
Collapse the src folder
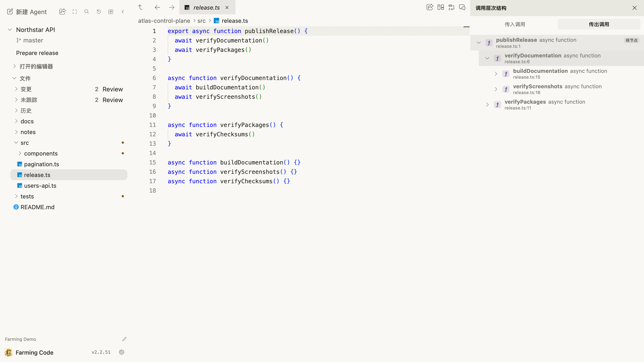click(x=16, y=142)
